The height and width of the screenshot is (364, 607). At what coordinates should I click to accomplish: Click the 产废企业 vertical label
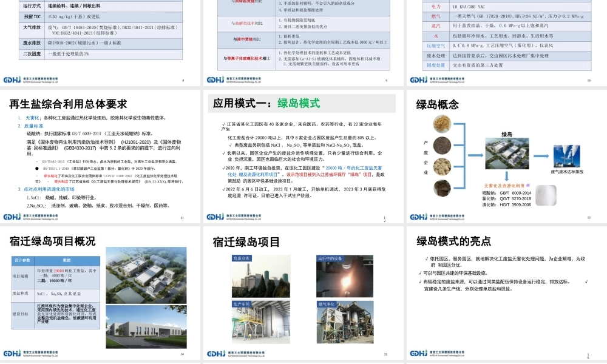click(426, 158)
